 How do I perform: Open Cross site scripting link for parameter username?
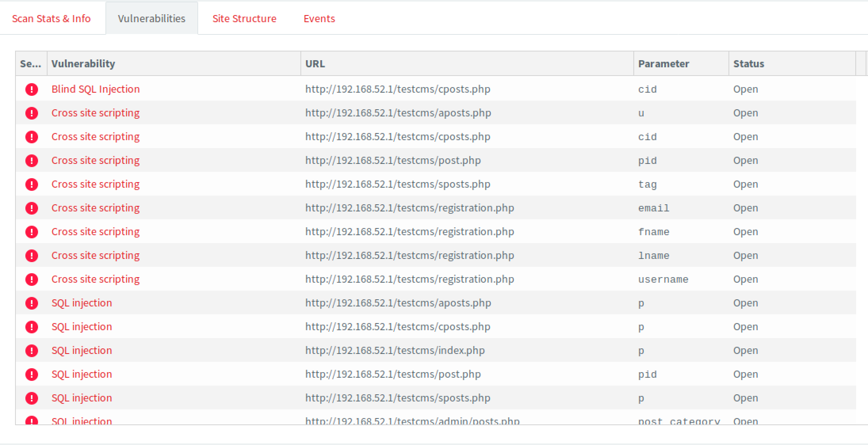coord(96,279)
